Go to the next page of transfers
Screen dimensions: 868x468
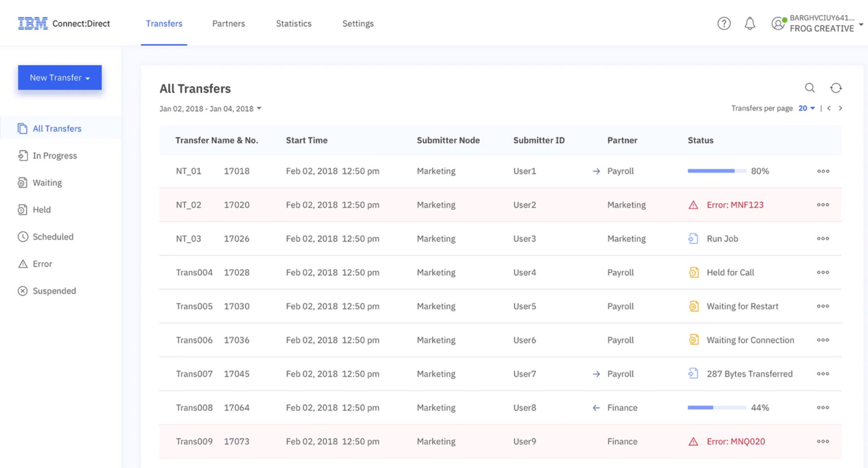click(x=840, y=108)
